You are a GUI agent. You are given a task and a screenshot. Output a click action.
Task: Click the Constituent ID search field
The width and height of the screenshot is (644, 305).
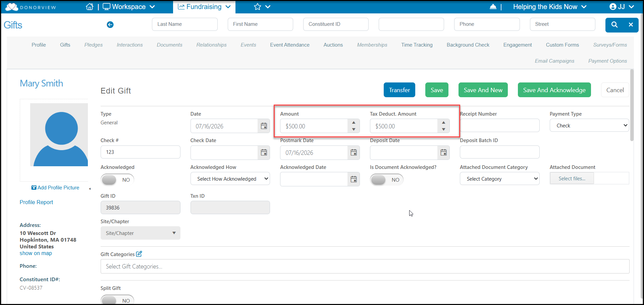(336, 24)
